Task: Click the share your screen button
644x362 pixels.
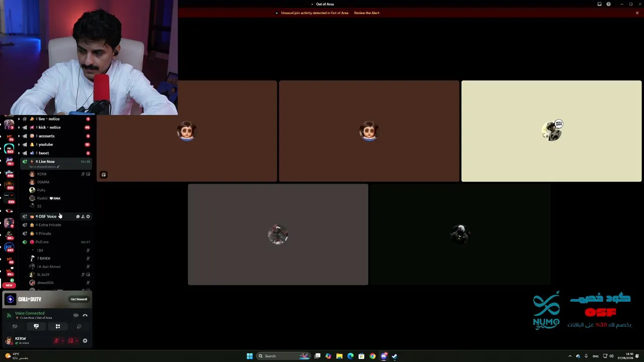Action: pyautogui.click(x=36, y=326)
